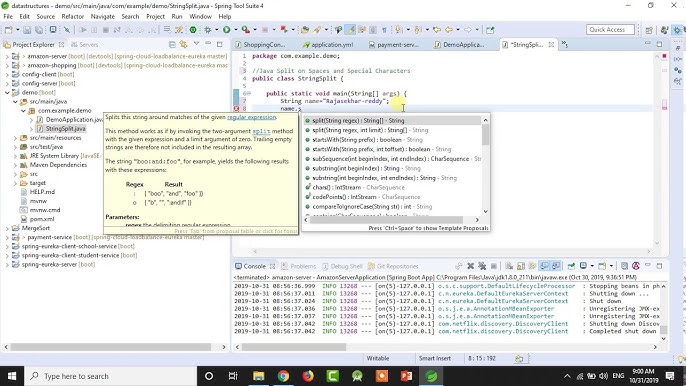Viewport: 686px width, 386px height.
Task: Click the Boot Dashboard green power icon
Action: coord(193,30)
